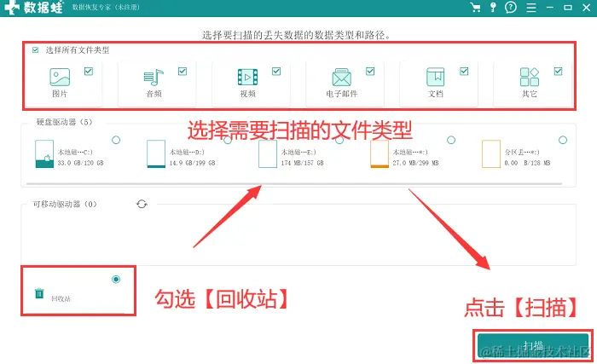Uncheck the 电子邮件 checkbox

tap(370, 72)
